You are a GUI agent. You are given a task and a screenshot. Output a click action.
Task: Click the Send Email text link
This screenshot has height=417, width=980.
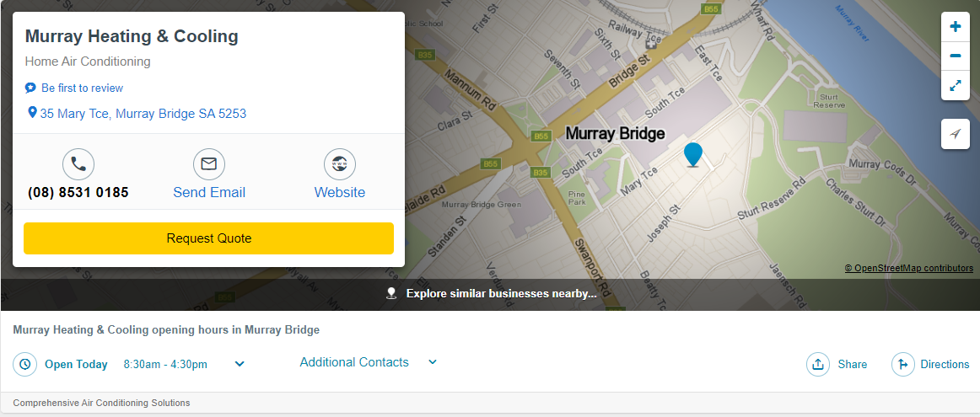pyautogui.click(x=209, y=193)
